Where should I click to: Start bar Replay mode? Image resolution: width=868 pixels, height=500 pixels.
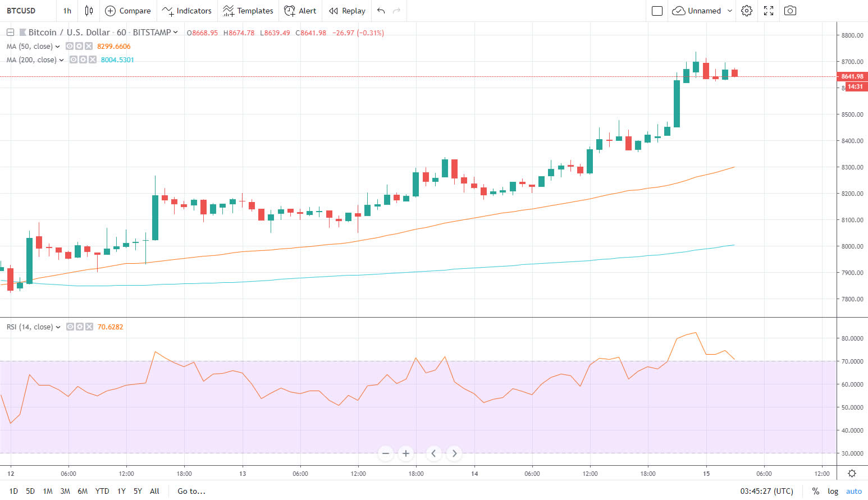point(347,11)
